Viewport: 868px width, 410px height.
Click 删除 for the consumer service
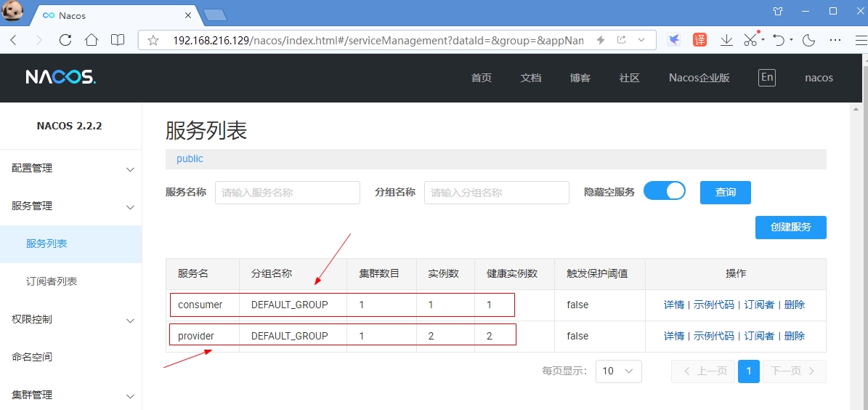795,305
